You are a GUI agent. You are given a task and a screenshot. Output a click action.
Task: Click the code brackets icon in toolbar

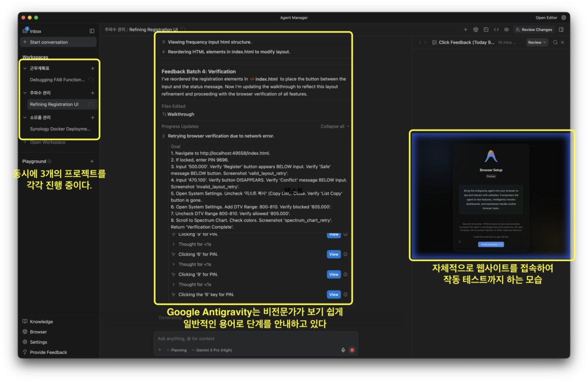tap(496, 30)
